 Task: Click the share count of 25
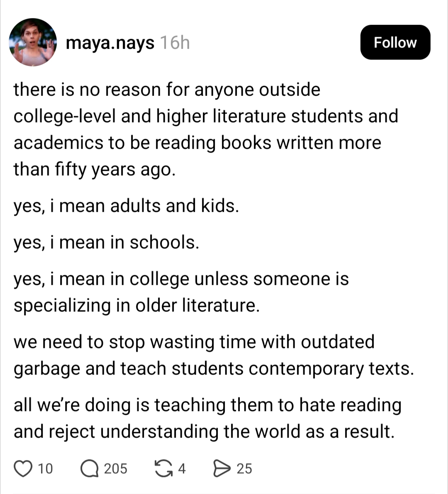244,468
